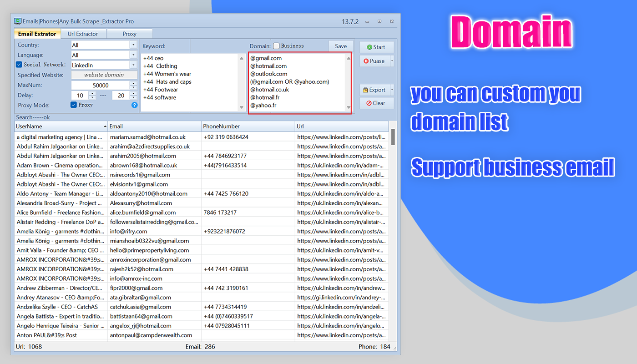Decrease the maximum delay of 20
This screenshot has width=637, height=364.
pyautogui.click(x=133, y=97)
